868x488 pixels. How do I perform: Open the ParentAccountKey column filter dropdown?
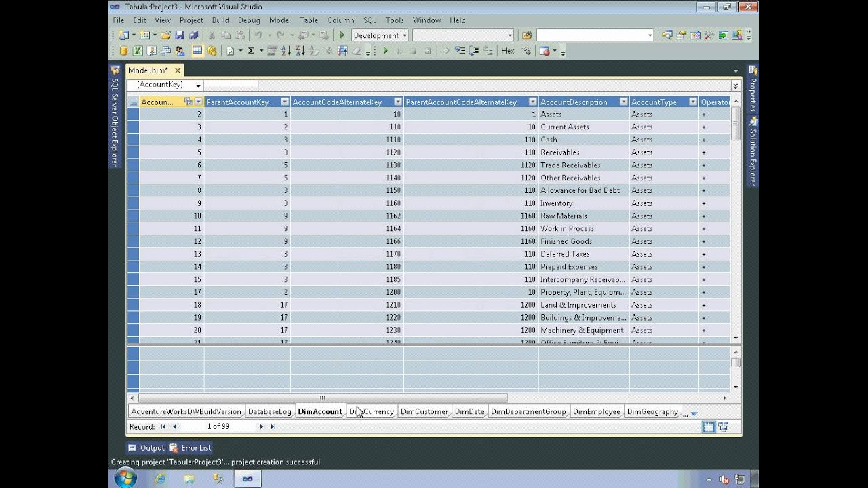(x=285, y=102)
